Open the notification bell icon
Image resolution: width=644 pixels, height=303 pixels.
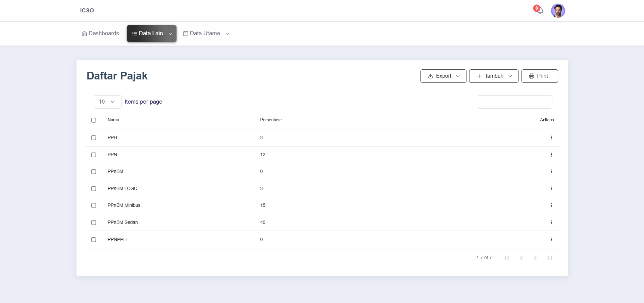click(x=540, y=11)
